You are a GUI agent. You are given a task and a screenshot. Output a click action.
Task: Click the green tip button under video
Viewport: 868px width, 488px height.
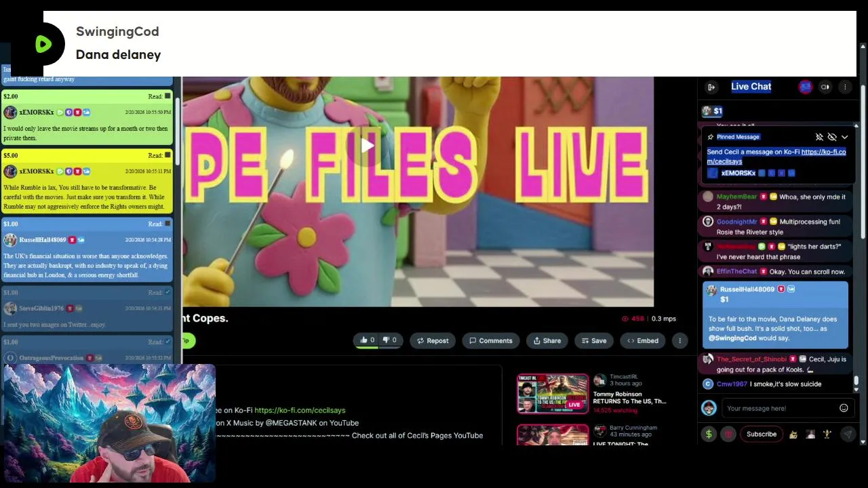click(187, 341)
